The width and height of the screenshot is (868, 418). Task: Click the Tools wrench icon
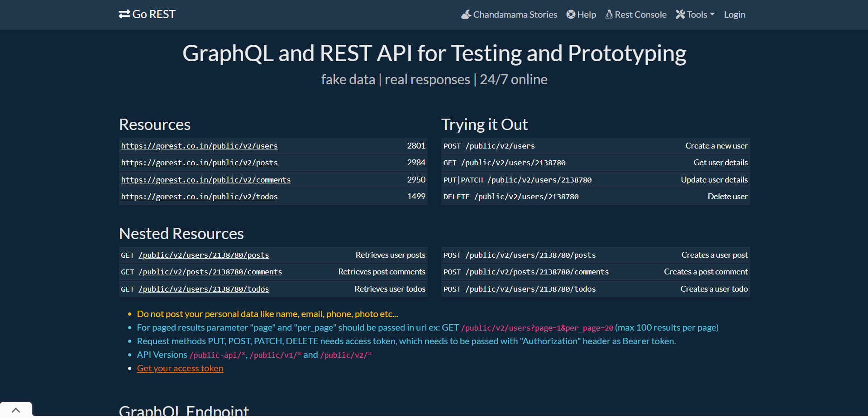(x=680, y=14)
